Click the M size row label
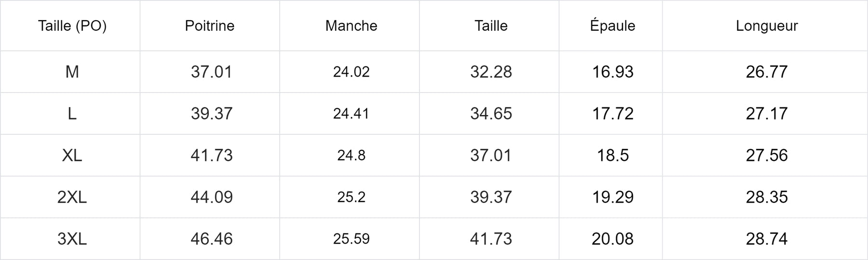This screenshot has height=260, width=868. point(72,72)
